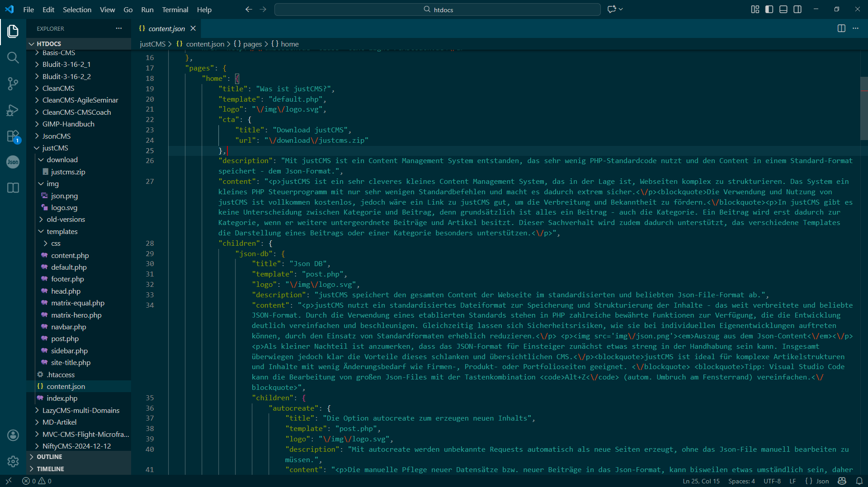Split the editor to the right
Screen dimensions: 868x487
pyautogui.click(x=841, y=28)
